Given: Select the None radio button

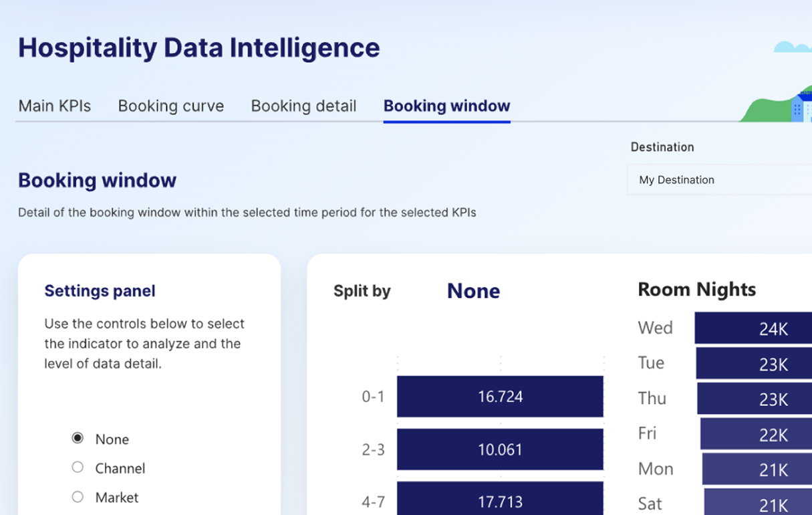Looking at the screenshot, I should [78, 439].
